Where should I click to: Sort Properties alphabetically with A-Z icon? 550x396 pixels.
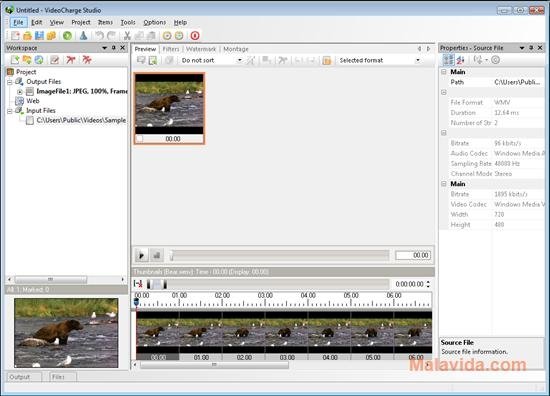(461, 60)
